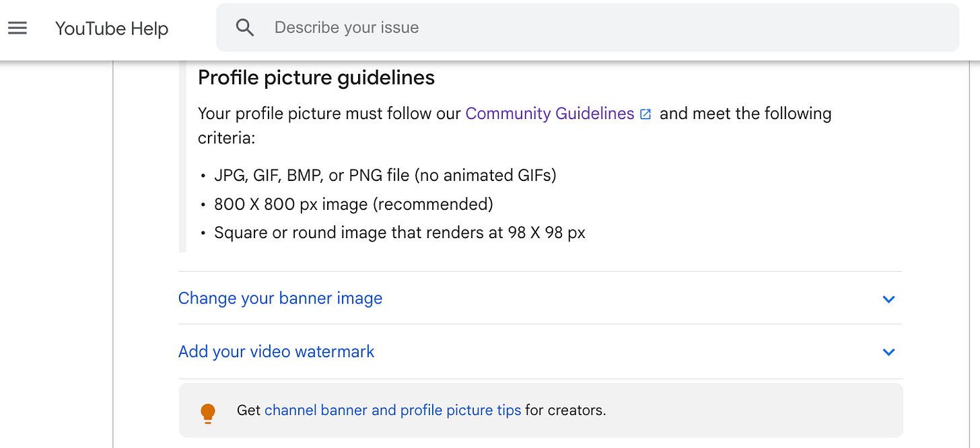
Task: Click "for creators." text in tip box
Action: coord(565,410)
